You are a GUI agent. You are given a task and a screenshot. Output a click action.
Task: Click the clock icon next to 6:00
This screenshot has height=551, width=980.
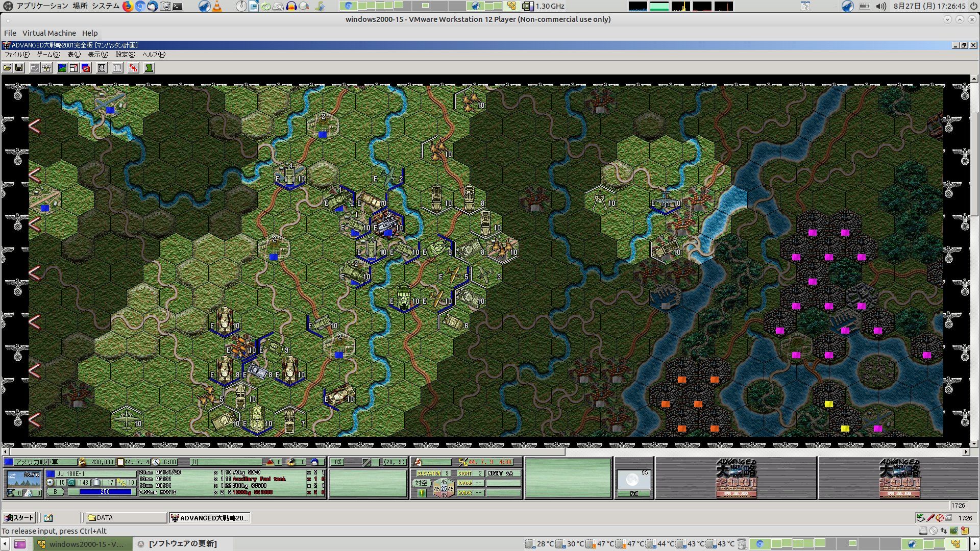[x=156, y=462]
